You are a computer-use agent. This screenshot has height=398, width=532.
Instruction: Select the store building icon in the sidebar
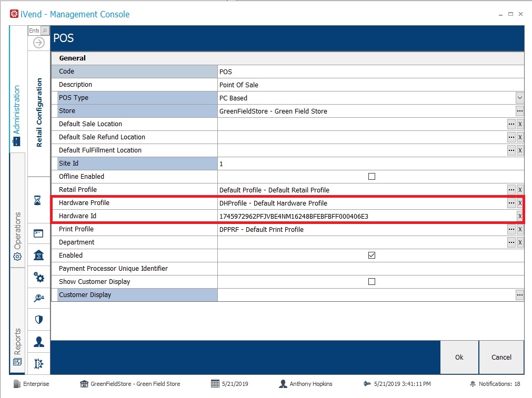[39, 254]
